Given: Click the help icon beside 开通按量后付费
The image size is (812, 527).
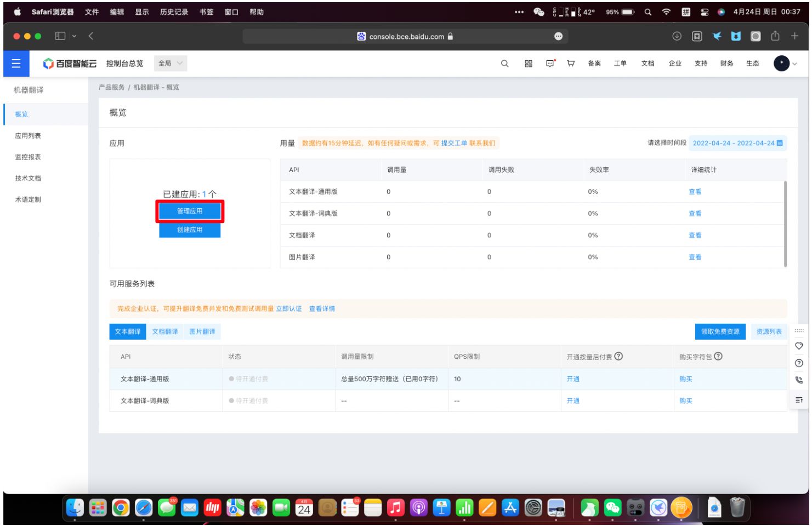Looking at the screenshot, I should pyautogui.click(x=618, y=356).
